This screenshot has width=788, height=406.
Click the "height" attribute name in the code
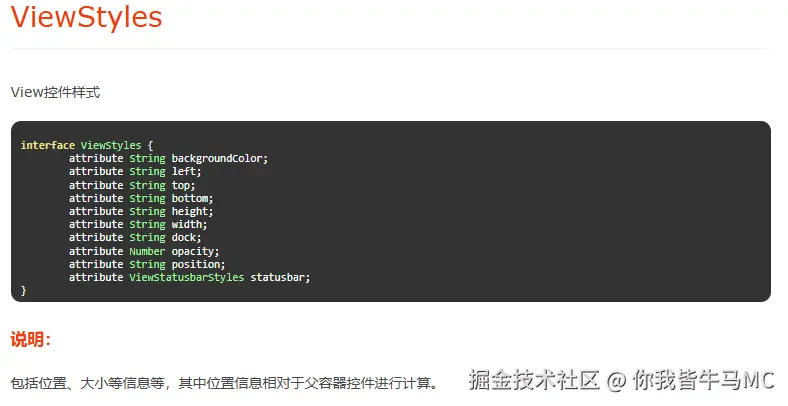[189, 211]
